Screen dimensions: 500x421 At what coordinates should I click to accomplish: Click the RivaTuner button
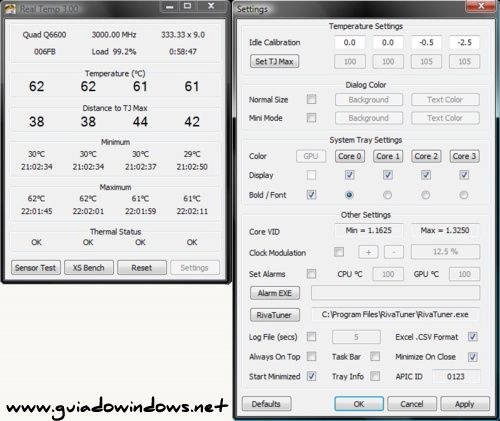[275, 315]
